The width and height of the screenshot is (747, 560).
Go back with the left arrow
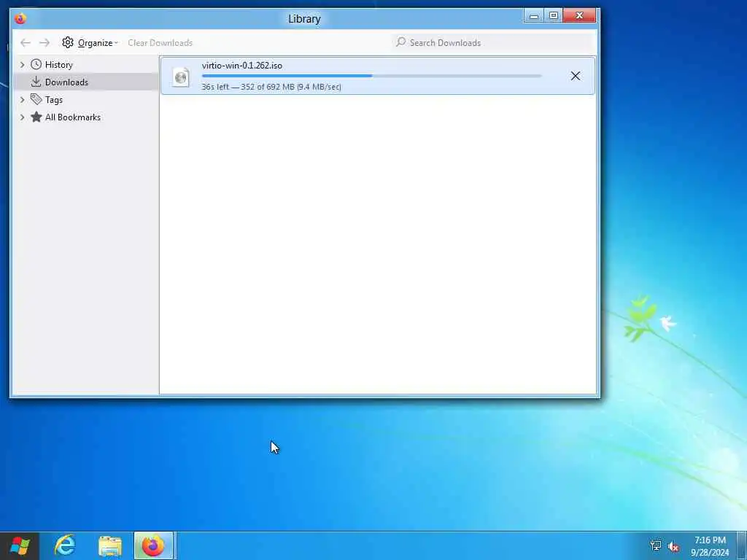point(26,43)
